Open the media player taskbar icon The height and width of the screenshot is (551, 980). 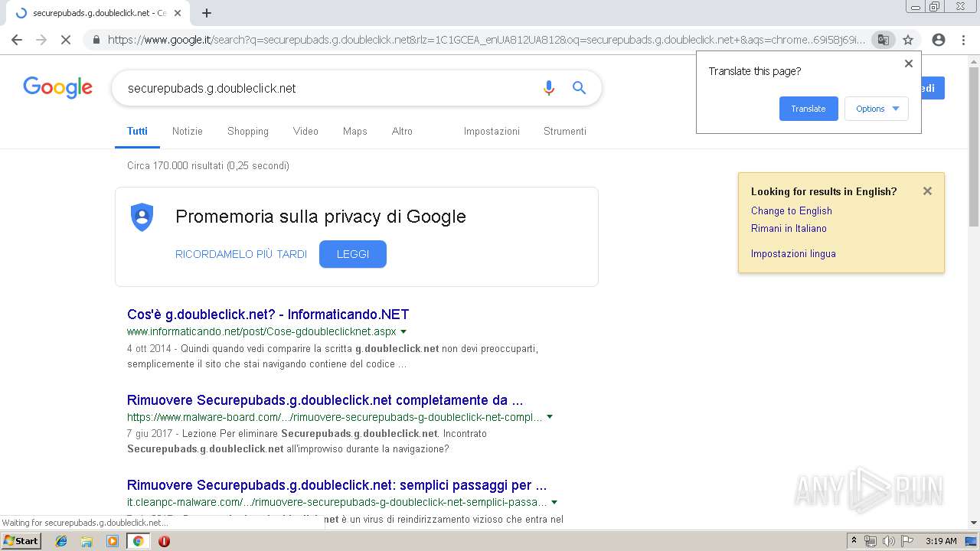click(113, 541)
